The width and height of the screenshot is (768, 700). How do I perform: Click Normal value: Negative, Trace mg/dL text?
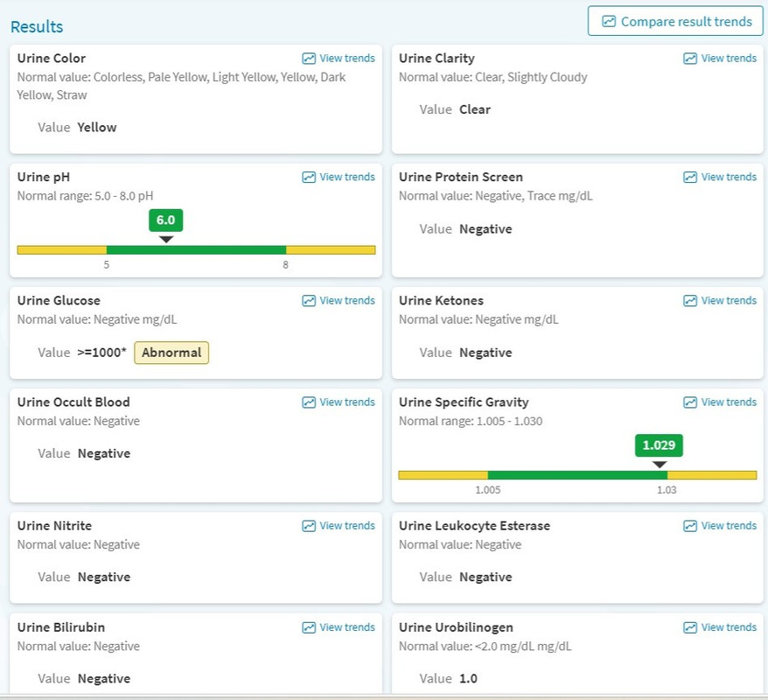[496, 196]
